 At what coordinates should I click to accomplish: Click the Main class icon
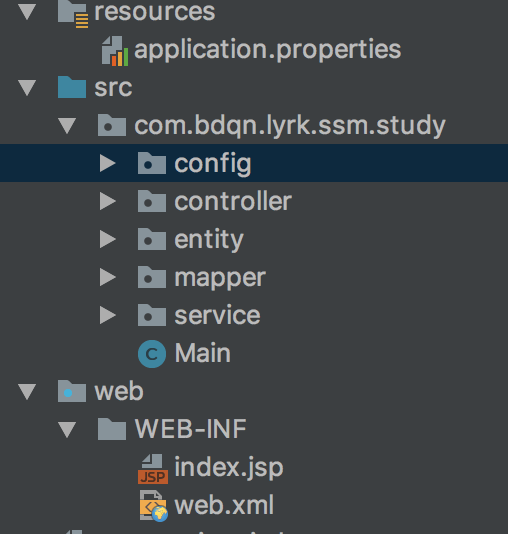(152, 354)
